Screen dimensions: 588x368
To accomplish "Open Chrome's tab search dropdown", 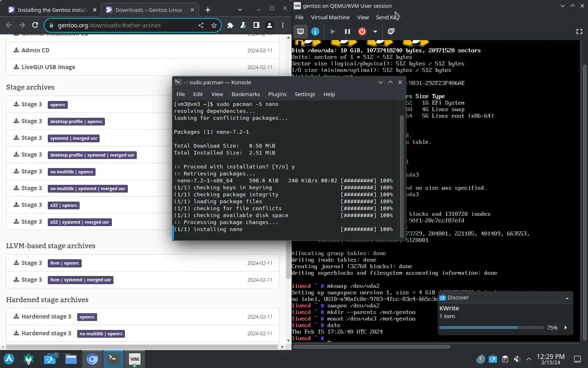I will point(240,10).
